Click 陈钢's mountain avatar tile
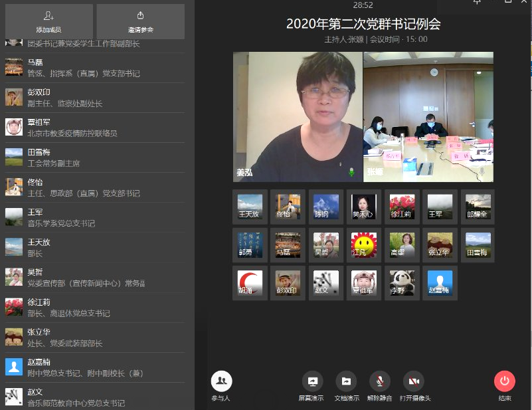 point(325,207)
